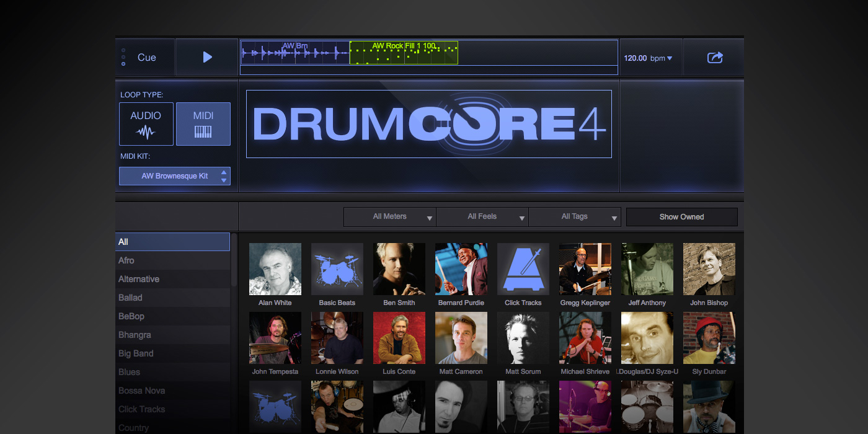Open Luis Conte drummer thumbnail
This screenshot has width=868, height=434.
point(399,338)
